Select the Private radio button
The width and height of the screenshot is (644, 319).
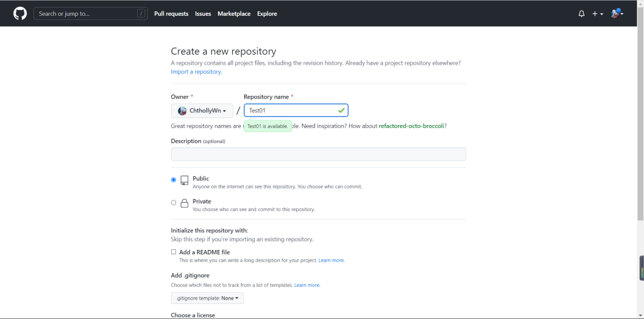point(174,203)
